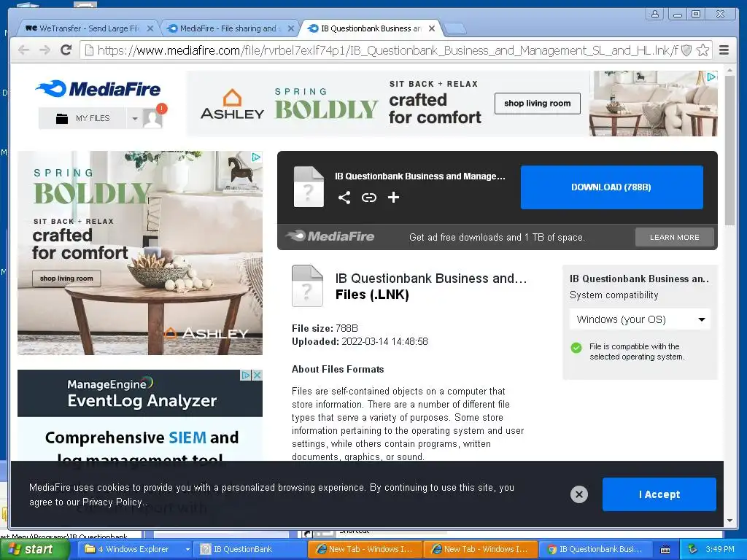Select Chrome IB Questionbank taskbar item

coord(595,549)
